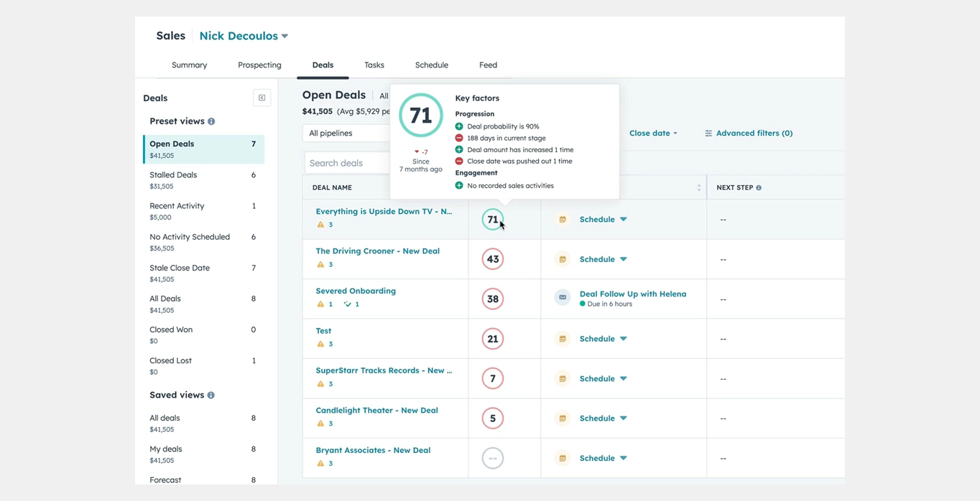
Task: Switch to the Summary tab
Action: 189,65
